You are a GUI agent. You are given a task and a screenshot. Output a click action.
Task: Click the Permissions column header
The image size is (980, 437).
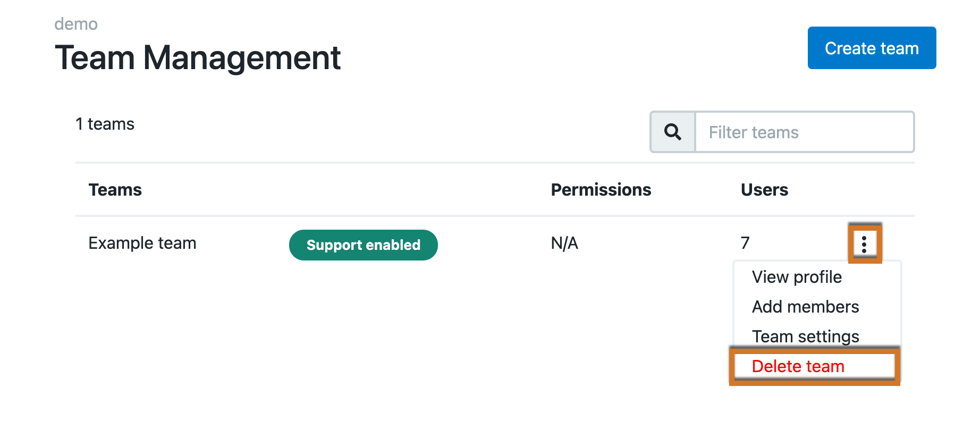point(601,190)
